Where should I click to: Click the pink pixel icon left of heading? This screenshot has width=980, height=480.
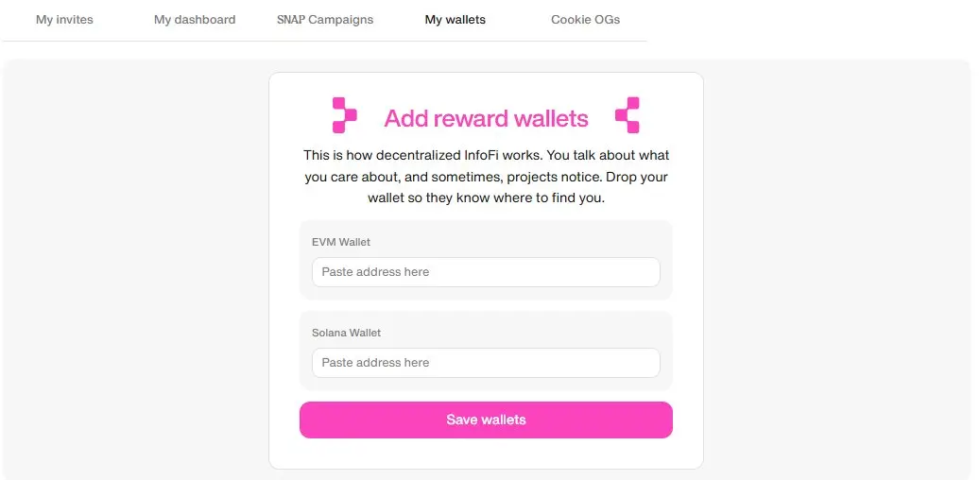pyautogui.click(x=344, y=115)
